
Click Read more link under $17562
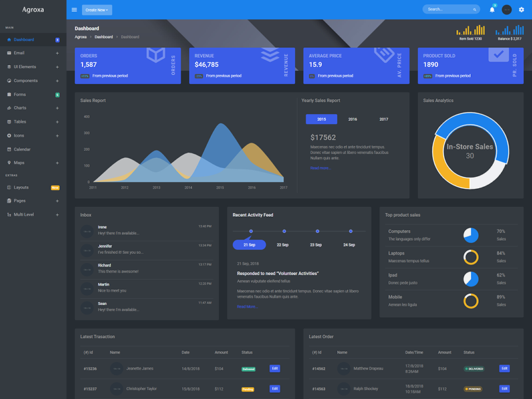pyautogui.click(x=319, y=168)
